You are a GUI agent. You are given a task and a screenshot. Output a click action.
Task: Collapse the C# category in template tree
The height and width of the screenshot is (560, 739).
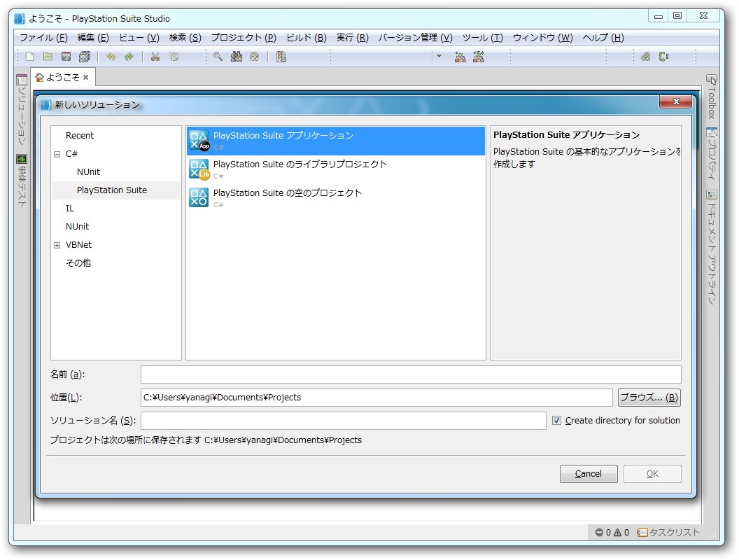point(57,153)
